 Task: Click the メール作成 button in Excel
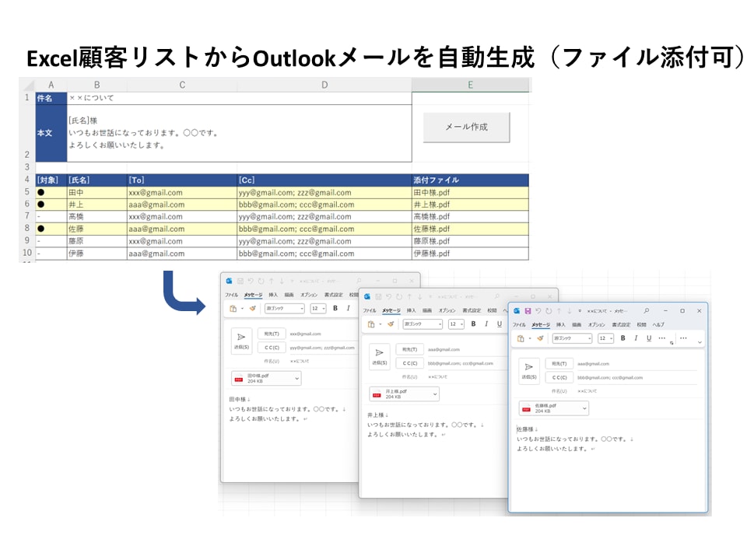click(x=466, y=127)
